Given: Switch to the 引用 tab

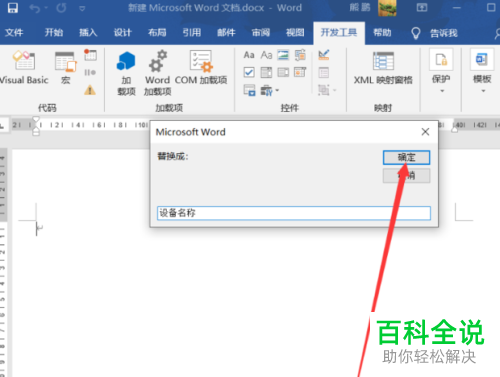Looking at the screenshot, I should (x=192, y=33).
